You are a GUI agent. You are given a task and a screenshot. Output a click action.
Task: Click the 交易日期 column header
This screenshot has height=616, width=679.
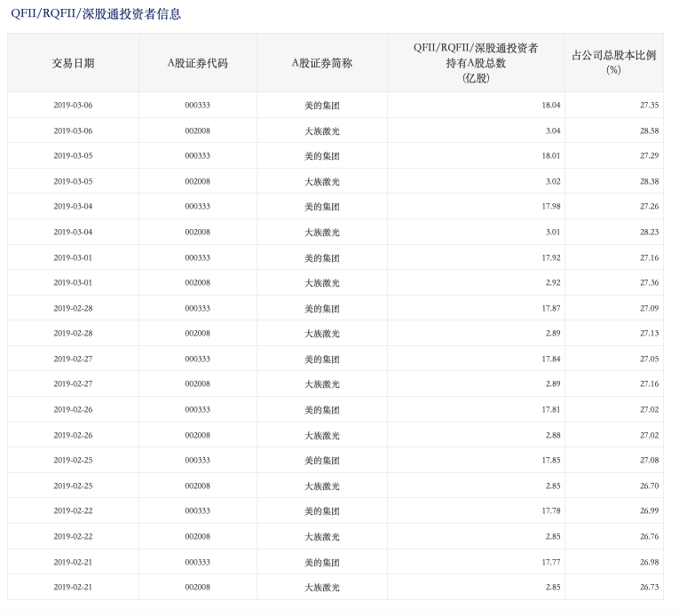tap(73, 63)
